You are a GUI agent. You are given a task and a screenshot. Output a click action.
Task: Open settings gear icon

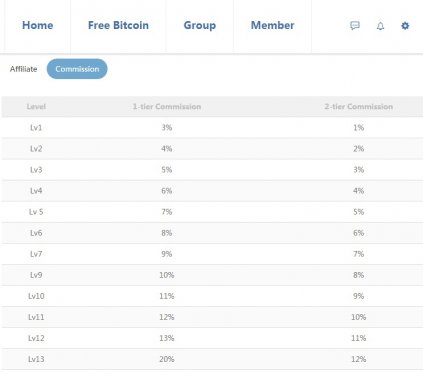point(405,26)
